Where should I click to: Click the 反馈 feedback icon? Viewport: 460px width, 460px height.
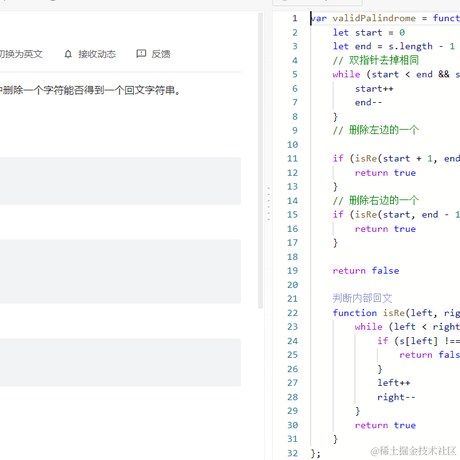[141, 54]
